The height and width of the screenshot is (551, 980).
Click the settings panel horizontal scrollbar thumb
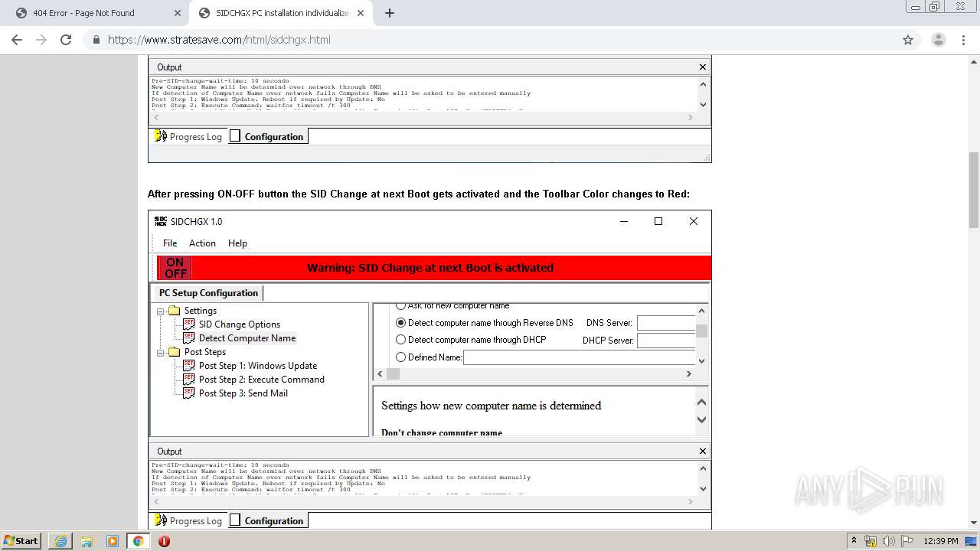click(393, 374)
